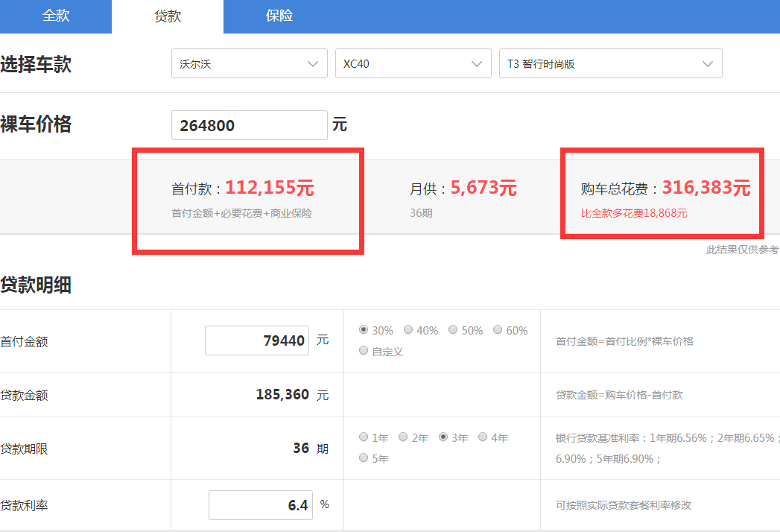
Task: Expand the XC40 model dropdown
Action: (x=413, y=63)
